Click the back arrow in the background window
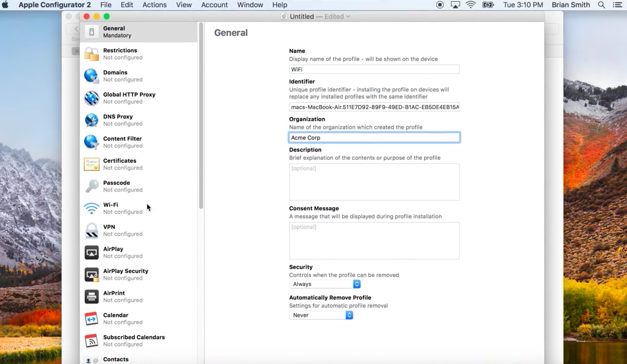 76,29
